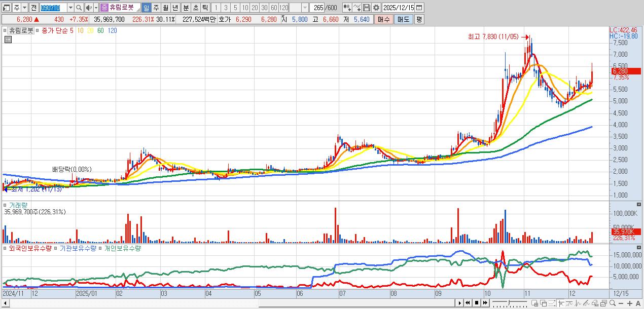Select the 60 interval preset

(x=274, y=8)
